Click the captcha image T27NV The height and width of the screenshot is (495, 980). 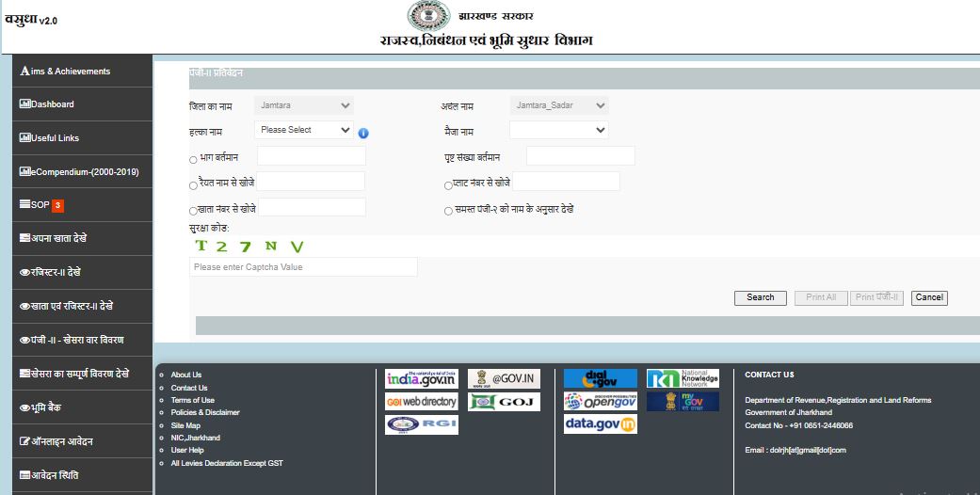249,247
